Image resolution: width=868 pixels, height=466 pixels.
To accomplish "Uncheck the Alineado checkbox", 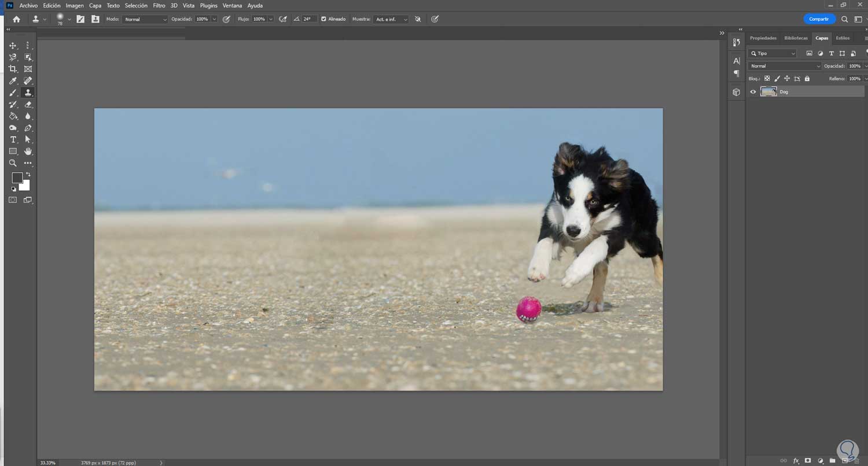I will (x=323, y=19).
